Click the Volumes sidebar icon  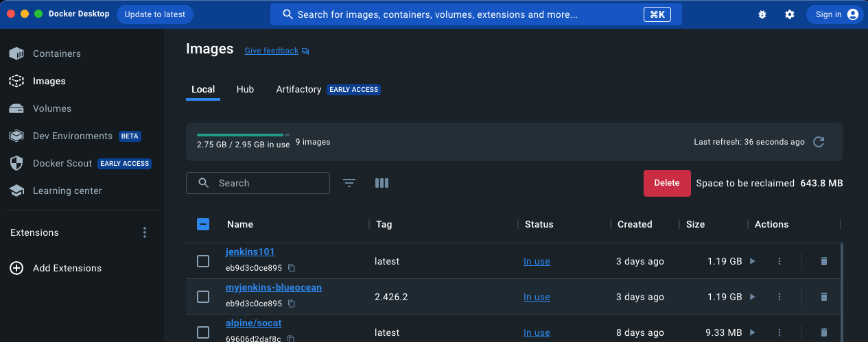(16, 108)
